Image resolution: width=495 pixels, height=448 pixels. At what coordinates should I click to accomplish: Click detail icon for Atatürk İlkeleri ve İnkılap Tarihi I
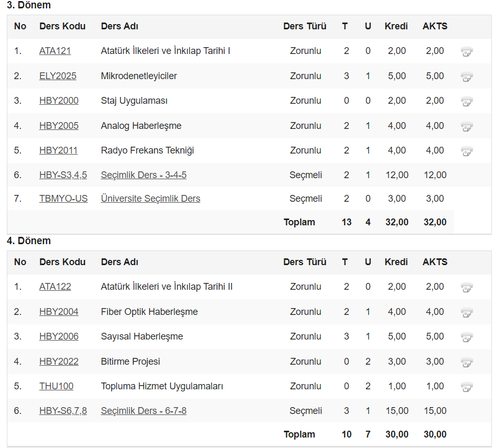(x=467, y=51)
